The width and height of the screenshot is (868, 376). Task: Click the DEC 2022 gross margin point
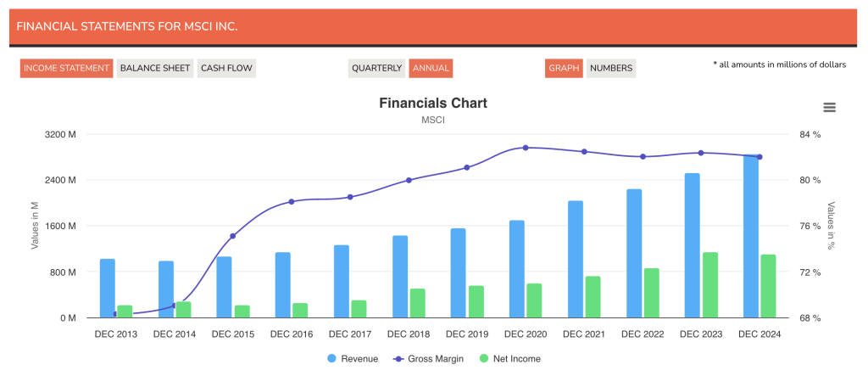click(643, 156)
